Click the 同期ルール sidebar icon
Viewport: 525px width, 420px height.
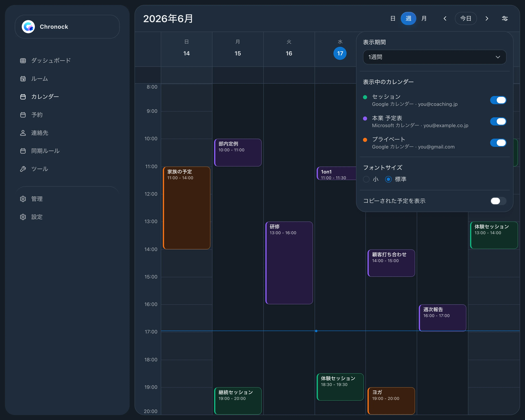tap(23, 151)
